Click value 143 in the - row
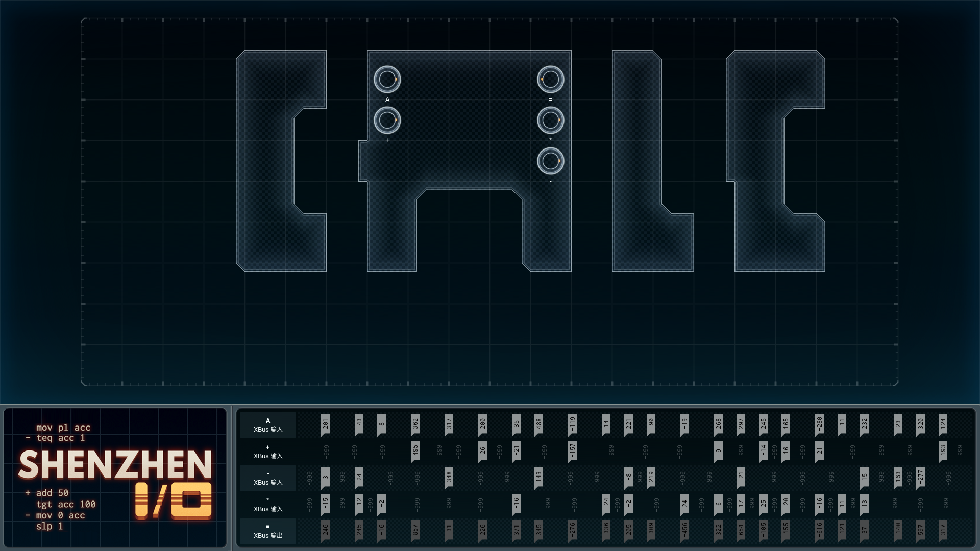Viewport: 980px width, 551px height. 539,477
